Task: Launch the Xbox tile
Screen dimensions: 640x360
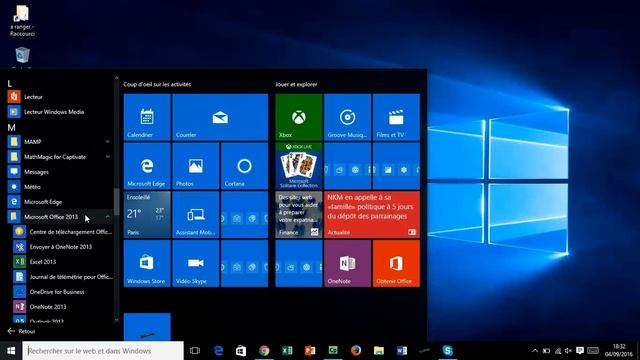Action: coord(299,117)
